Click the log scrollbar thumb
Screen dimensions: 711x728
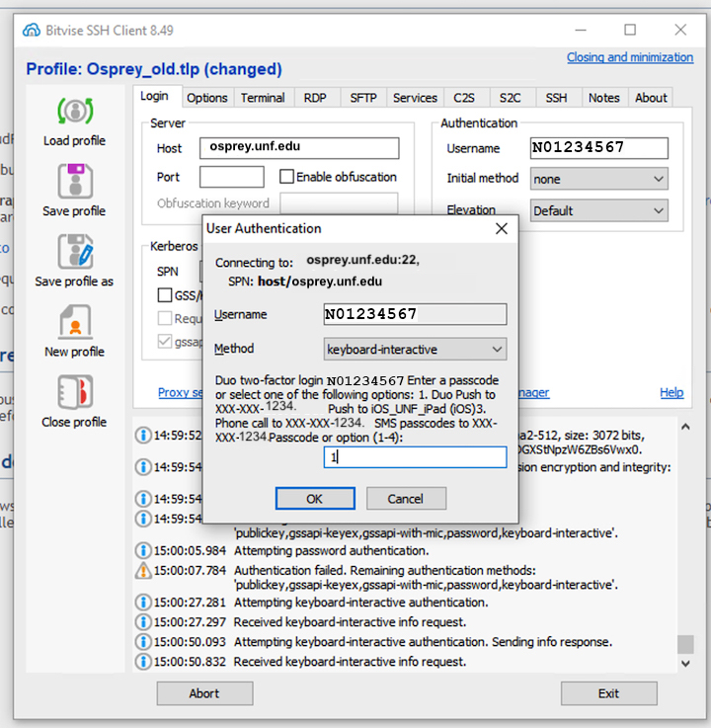tap(685, 644)
